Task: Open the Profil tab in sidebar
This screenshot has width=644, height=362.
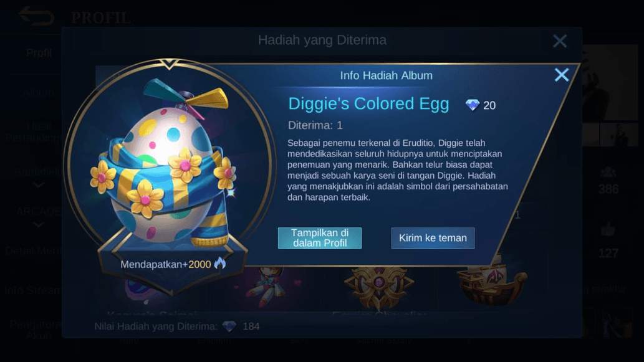Action: 39,53
